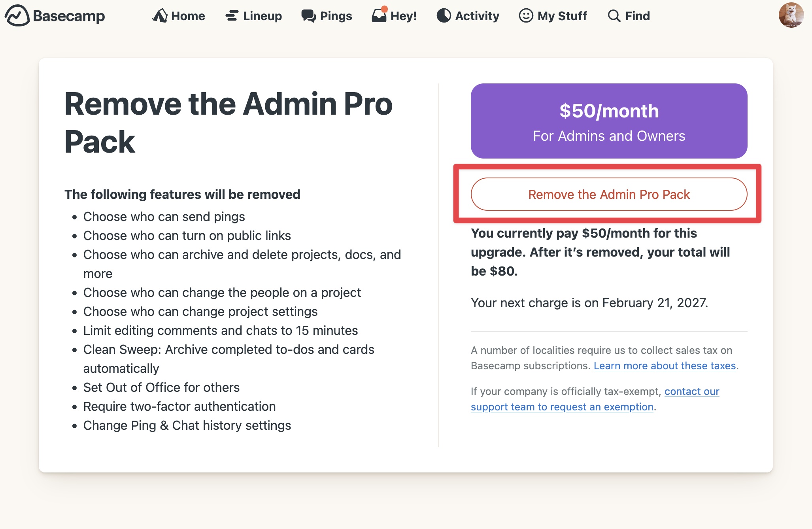The image size is (812, 529).
Task: Select the My Stuff navigation label
Action: pyautogui.click(x=563, y=16)
